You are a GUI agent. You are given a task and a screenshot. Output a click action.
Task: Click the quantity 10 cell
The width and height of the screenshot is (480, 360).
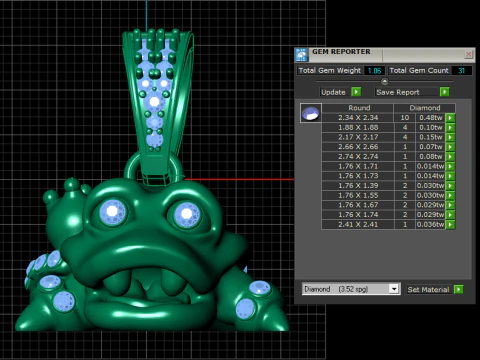pyautogui.click(x=405, y=118)
